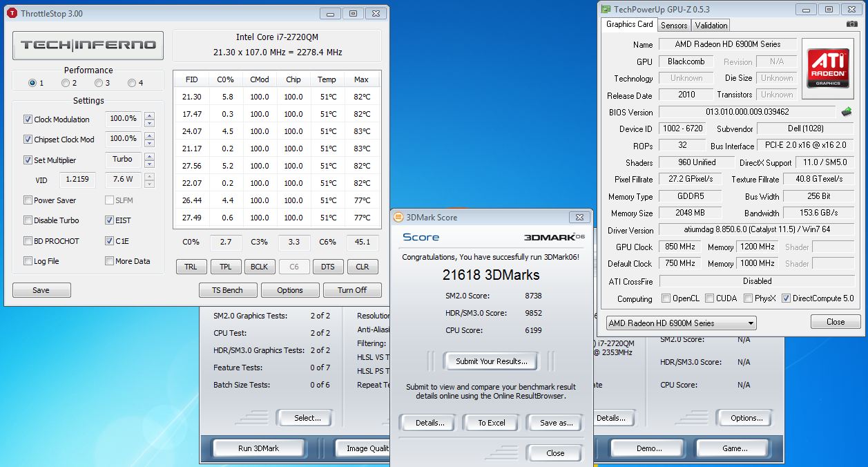
Task: Click Save as in 3DMark Score
Action: 556,423
